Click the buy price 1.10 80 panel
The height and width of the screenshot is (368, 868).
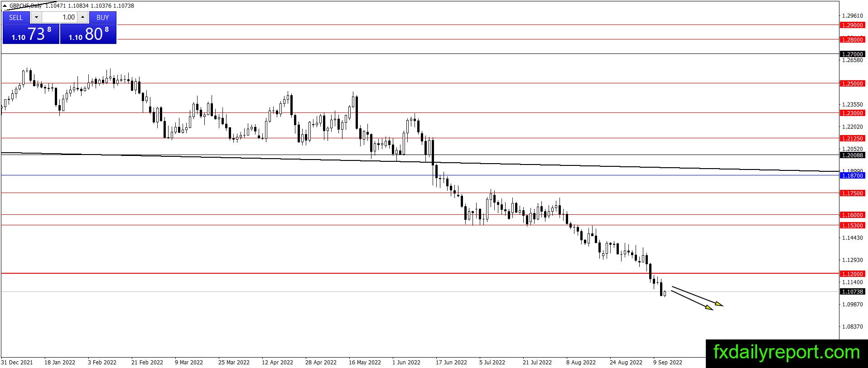point(88,34)
